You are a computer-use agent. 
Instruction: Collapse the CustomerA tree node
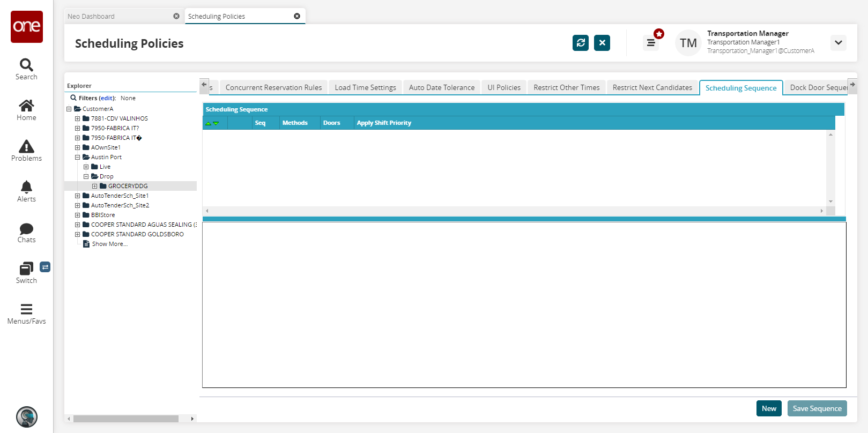[69, 109]
